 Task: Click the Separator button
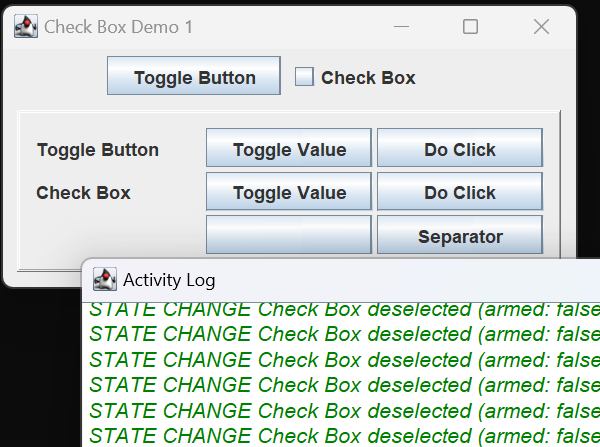click(x=460, y=237)
